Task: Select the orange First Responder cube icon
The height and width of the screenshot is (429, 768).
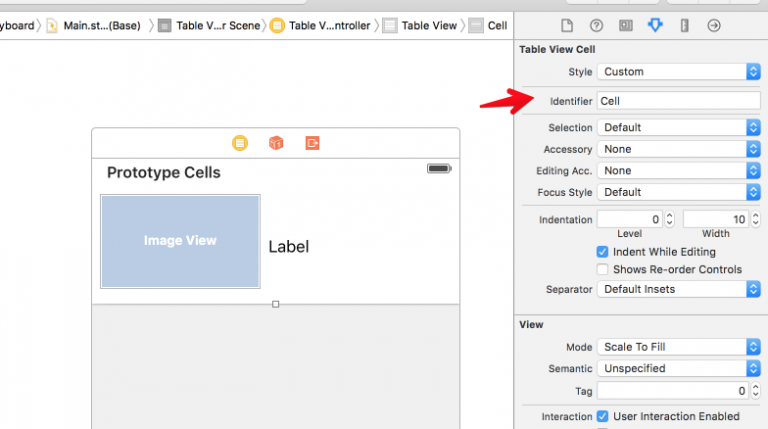Action: (x=276, y=143)
